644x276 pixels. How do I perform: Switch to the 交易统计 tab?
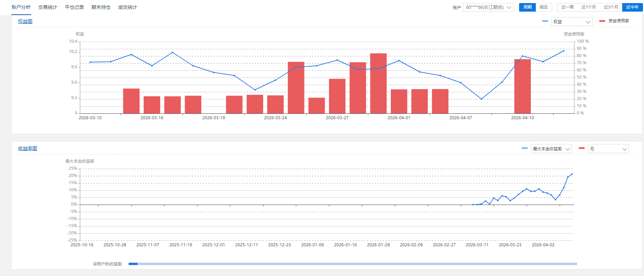pos(47,7)
